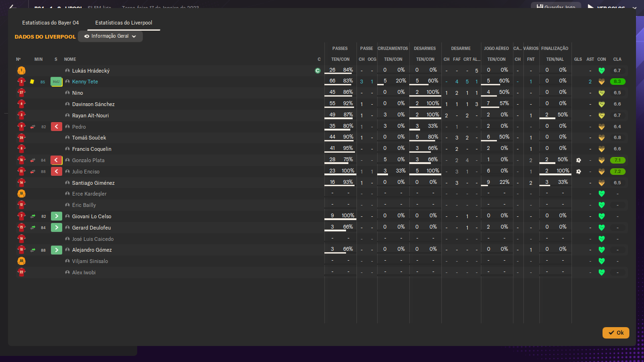Click Giovani Lo Celso's green substituted-on arrow button
The height and width of the screenshot is (362, 644).
[x=57, y=216]
